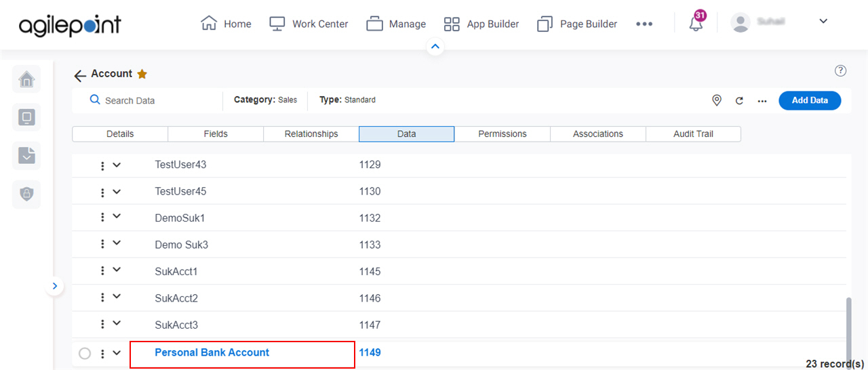Switch to the Relationships tab

coord(311,134)
